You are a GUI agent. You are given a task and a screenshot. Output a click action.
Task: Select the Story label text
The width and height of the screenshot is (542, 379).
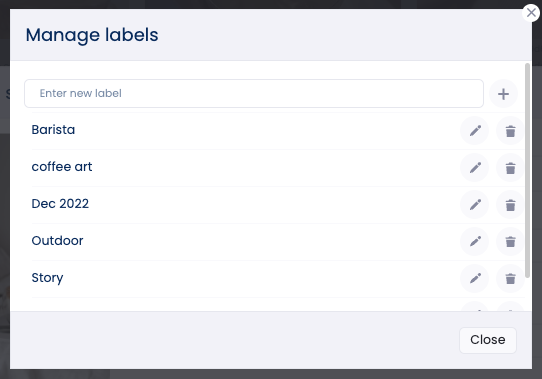47,278
